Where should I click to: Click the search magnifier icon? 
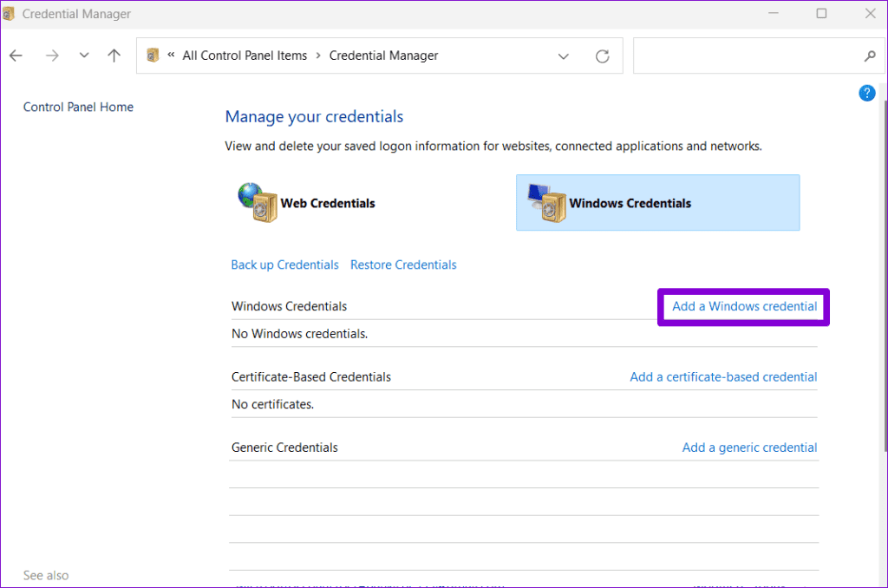(x=871, y=56)
